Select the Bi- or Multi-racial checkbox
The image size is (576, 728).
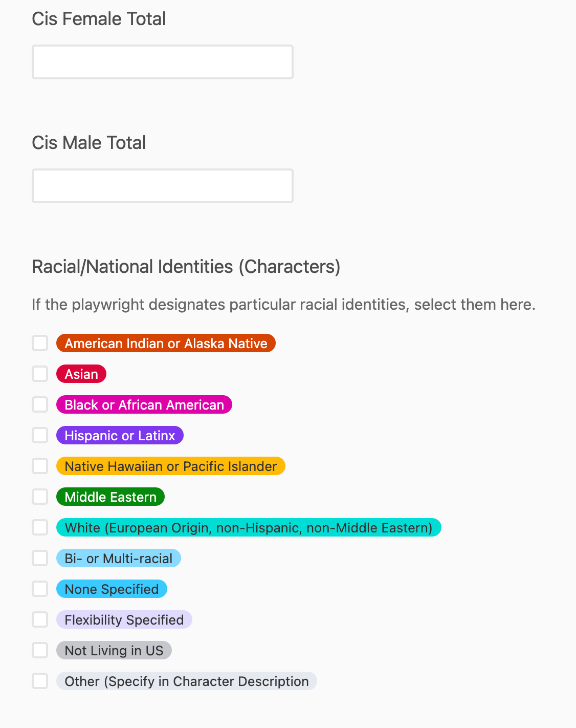40,558
